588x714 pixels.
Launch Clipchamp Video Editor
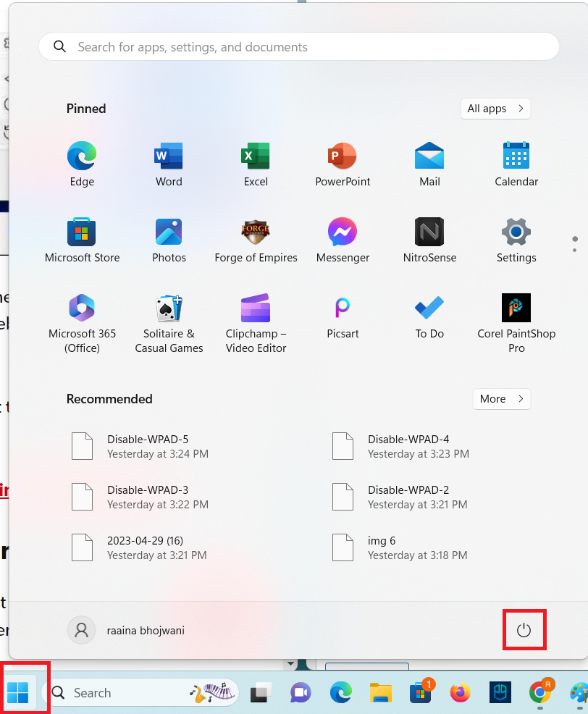255,315
